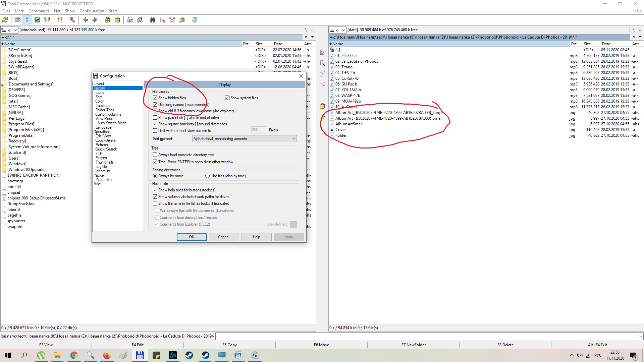
Task: Select Icons in the Configuration category list
Action: (x=100, y=93)
